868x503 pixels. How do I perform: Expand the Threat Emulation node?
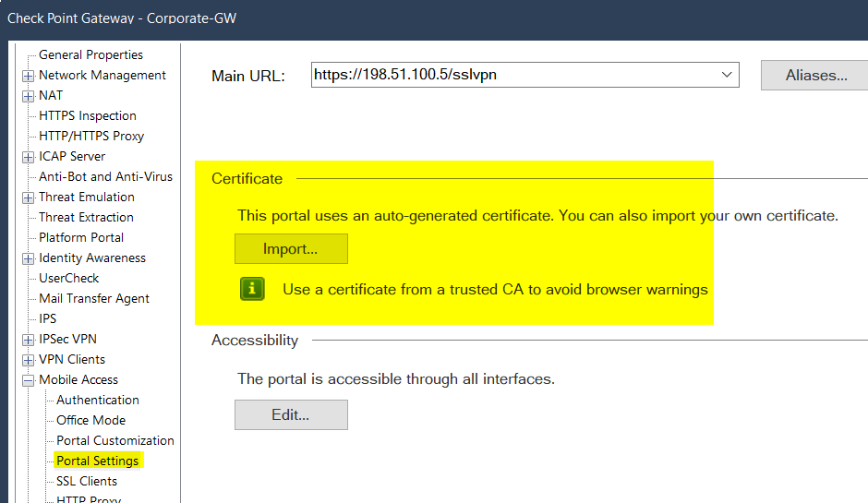(29, 198)
